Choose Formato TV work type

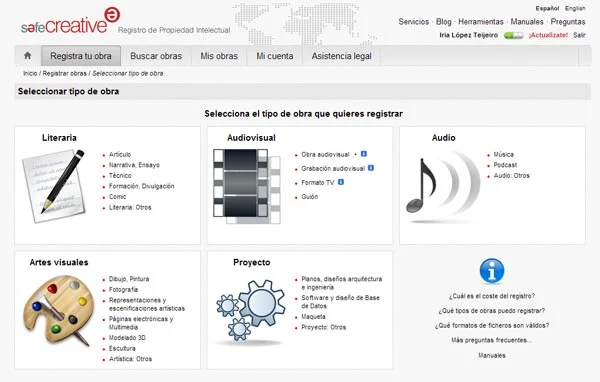coord(318,183)
